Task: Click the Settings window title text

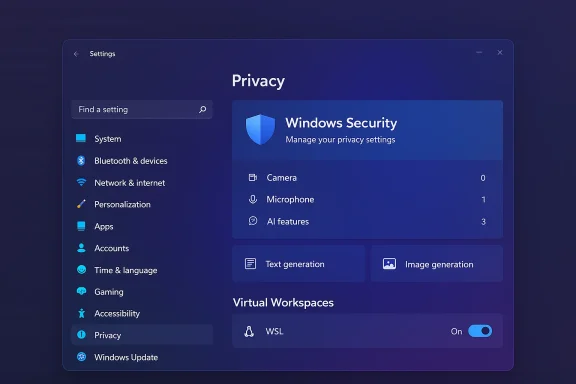Action: click(102, 54)
